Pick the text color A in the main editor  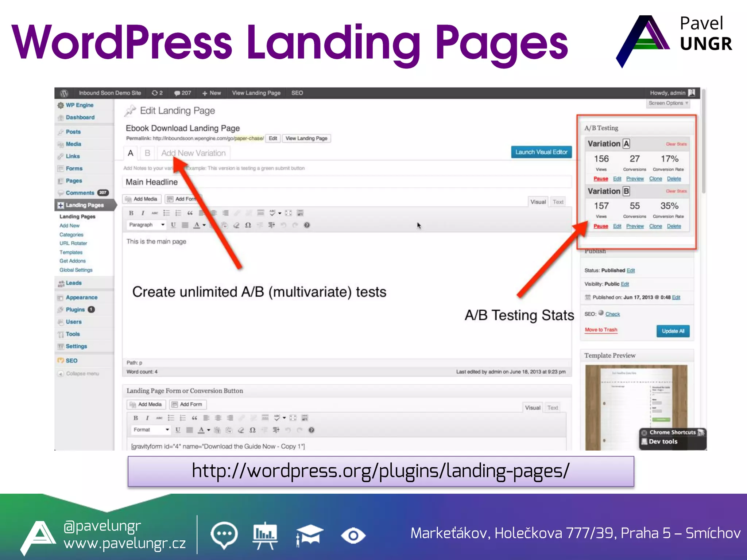tap(197, 225)
